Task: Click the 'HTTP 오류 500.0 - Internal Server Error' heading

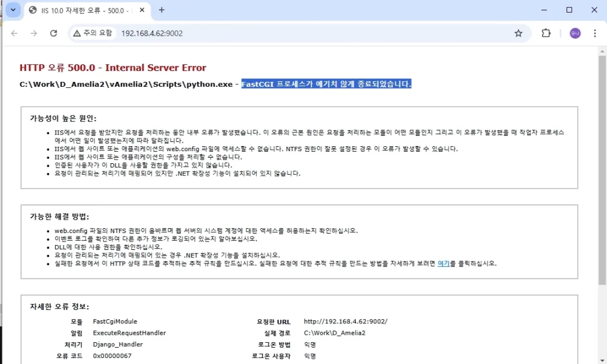Action: (x=113, y=68)
